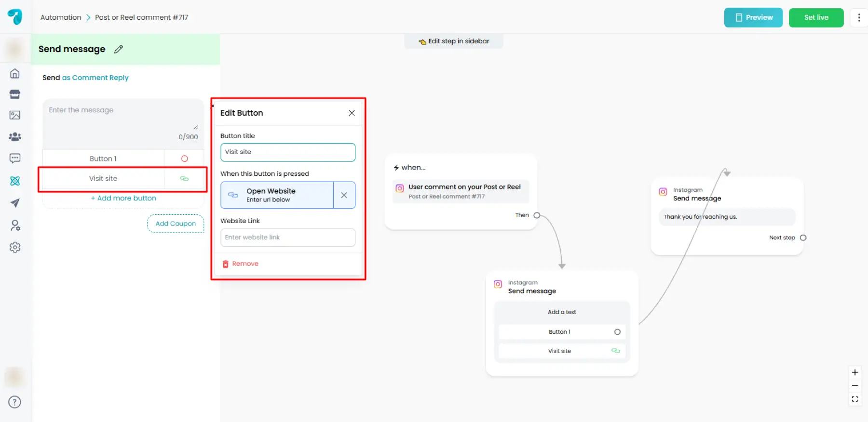Open the three-dot more options menu

click(x=859, y=18)
